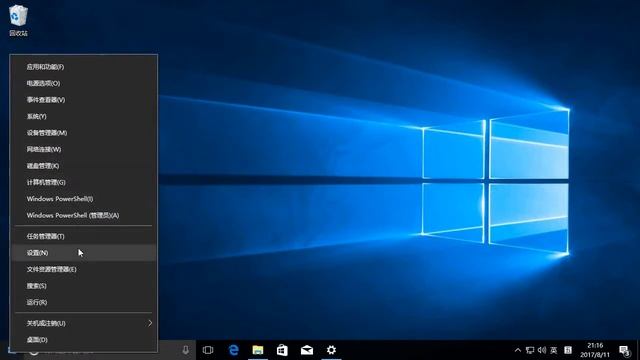The height and width of the screenshot is (360, 640).
Task: Choose 运行(R) in the menu
Action: tap(83, 302)
